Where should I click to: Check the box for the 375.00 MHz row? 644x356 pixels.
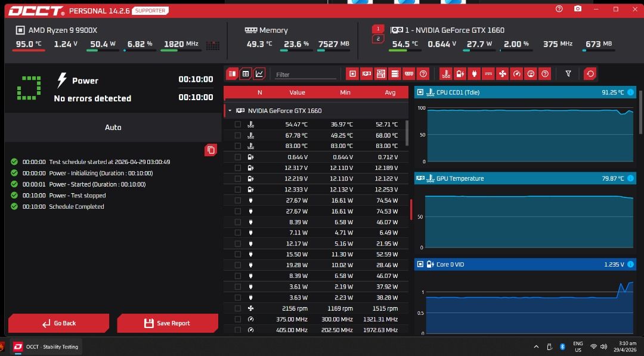[x=238, y=319]
